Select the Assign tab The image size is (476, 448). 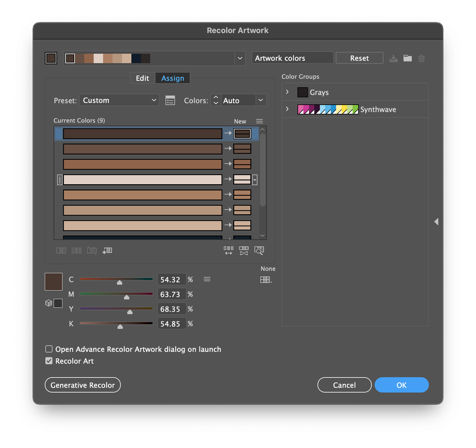point(172,79)
